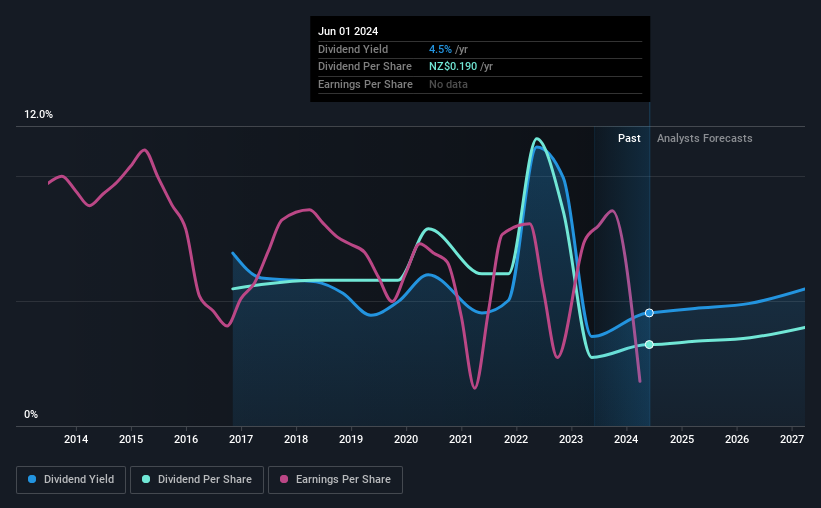Click the 2016 x-axis label
This screenshot has height=508, width=821.
pyautogui.click(x=186, y=439)
